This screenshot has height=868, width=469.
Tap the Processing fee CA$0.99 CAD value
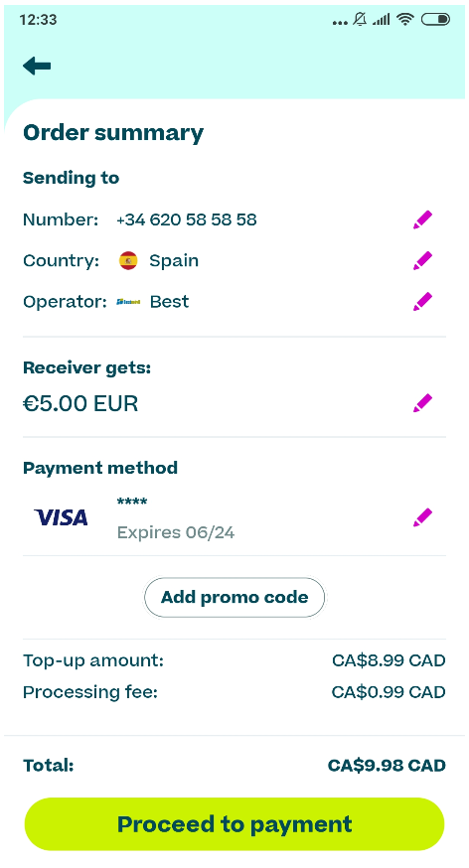pyautogui.click(x=389, y=692)
